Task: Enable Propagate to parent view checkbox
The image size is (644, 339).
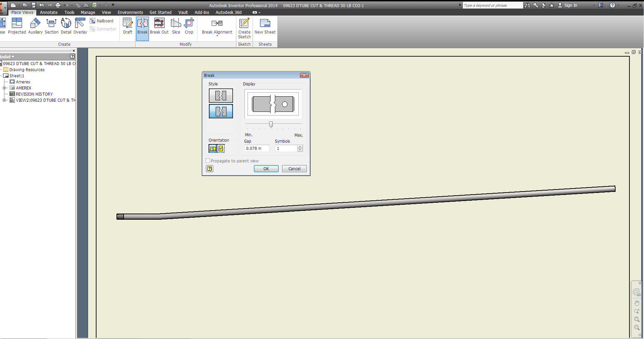Action: coord(208,161)
